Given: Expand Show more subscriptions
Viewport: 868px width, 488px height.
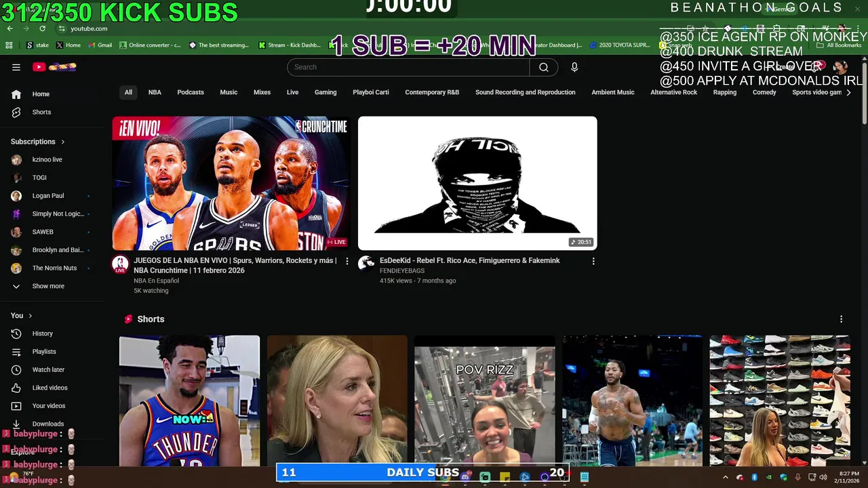Looking at the screenshot, I should pyautogui.click(x=52, y=286).
